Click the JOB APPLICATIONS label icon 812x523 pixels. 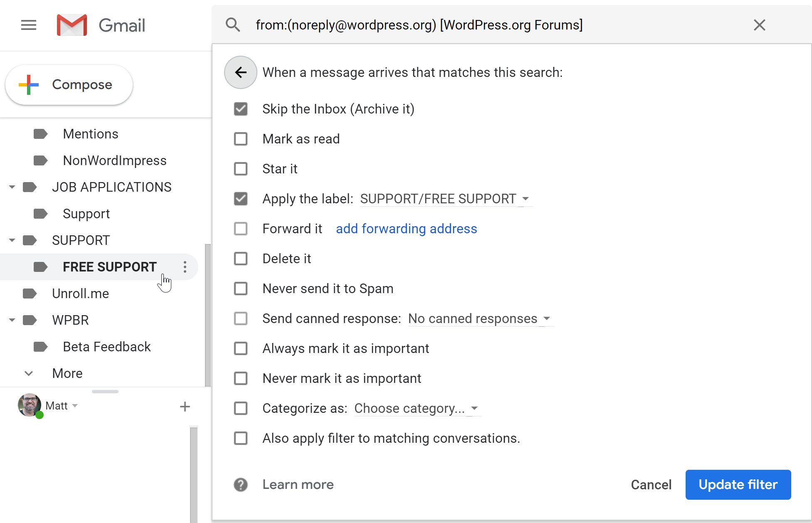(30, 187)
